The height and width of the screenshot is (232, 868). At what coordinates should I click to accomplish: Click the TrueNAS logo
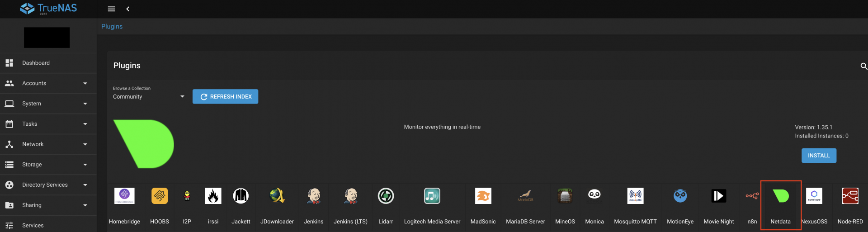tap(48, 9)
